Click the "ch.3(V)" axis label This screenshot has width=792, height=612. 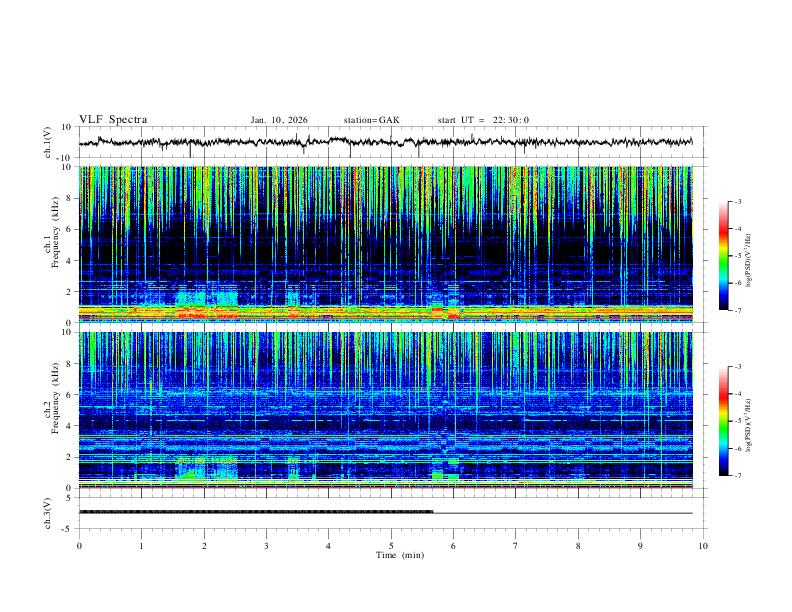48,514
